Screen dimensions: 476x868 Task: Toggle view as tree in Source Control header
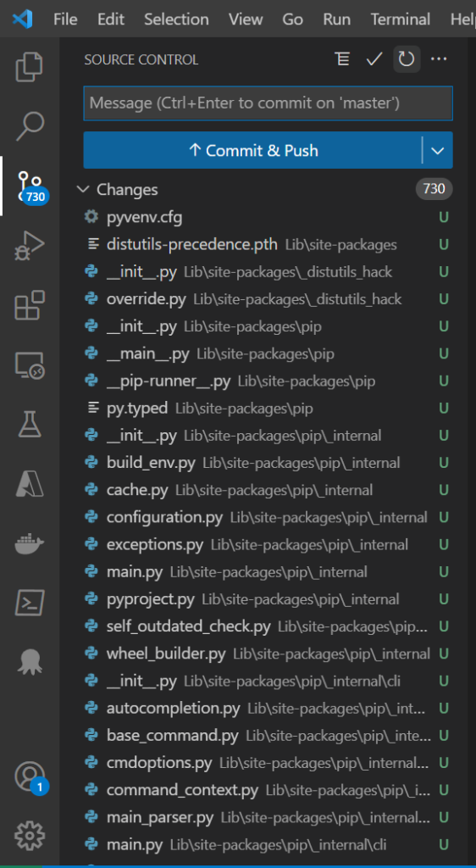click(343, 59)
